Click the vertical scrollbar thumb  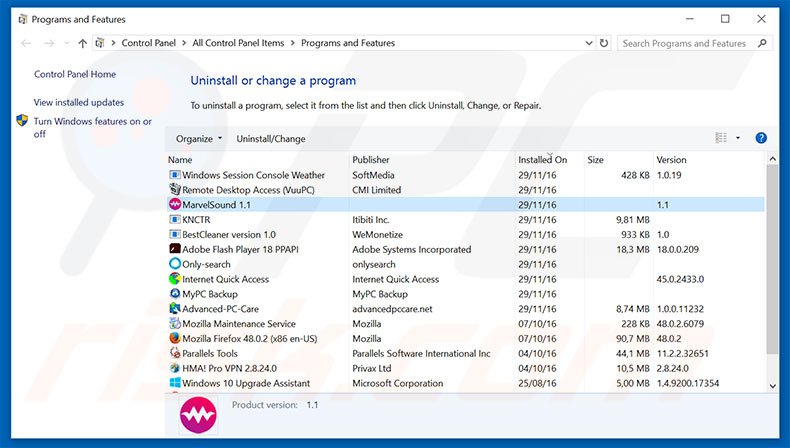click(772, 259)
